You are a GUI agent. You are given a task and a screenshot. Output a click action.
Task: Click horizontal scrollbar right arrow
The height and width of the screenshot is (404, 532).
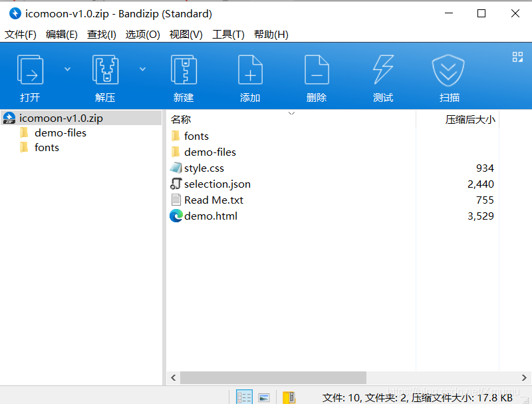point(524,377)
